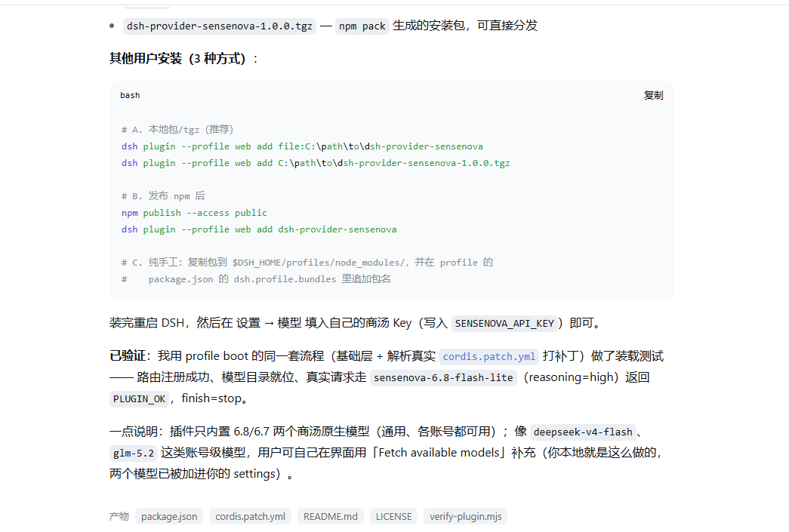Viewport: 789px width, 532px height.
Task: Open the verify-plugin.mjs artifact chip
Action: [x=465, y=516]
